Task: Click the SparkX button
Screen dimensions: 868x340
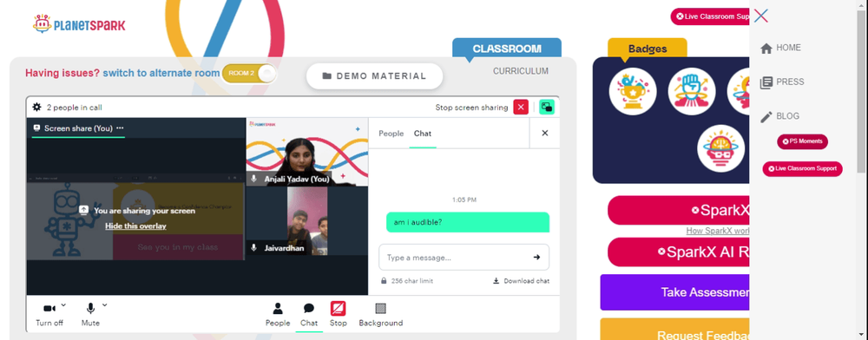Action: tap(679, 210)
